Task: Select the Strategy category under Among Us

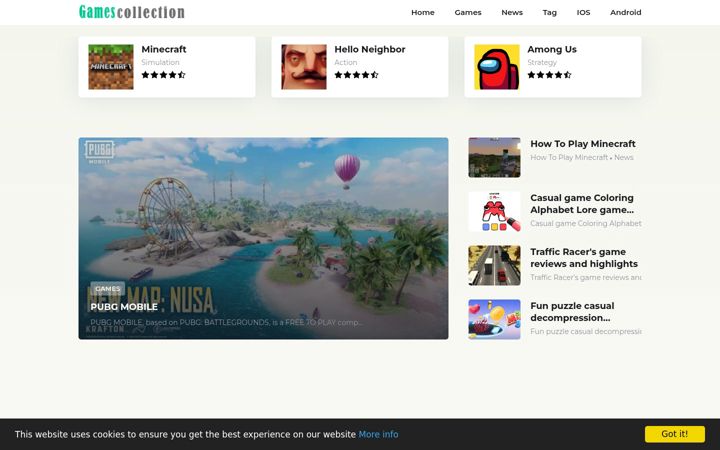Action: [x=542, y=62]
